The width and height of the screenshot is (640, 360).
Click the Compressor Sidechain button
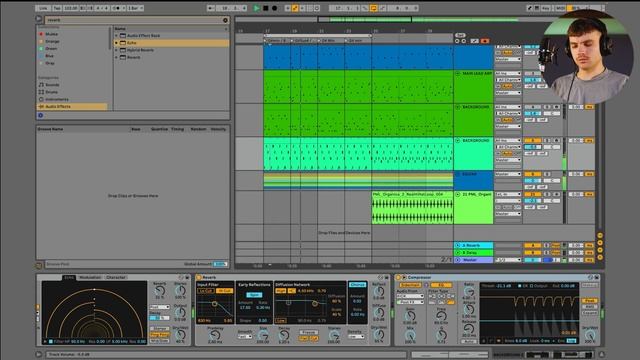(x=410, y=285)
